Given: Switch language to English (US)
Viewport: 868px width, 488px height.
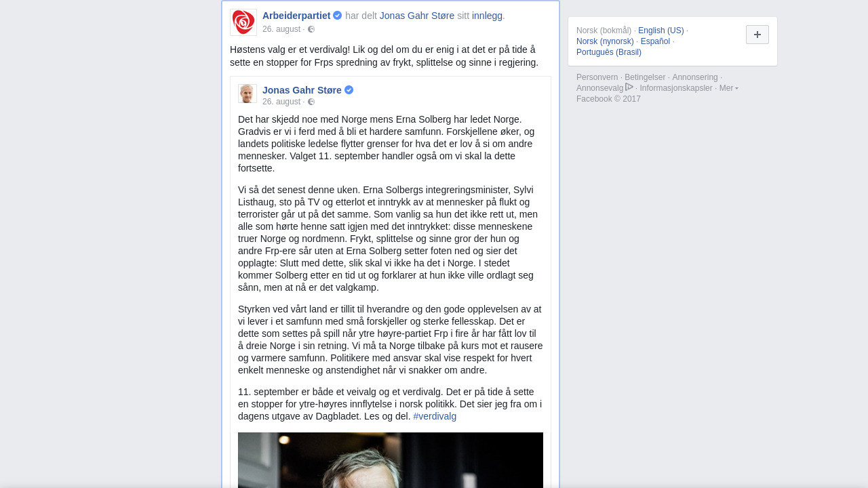Looking at the screenshot, I should [x=661, y=30].
